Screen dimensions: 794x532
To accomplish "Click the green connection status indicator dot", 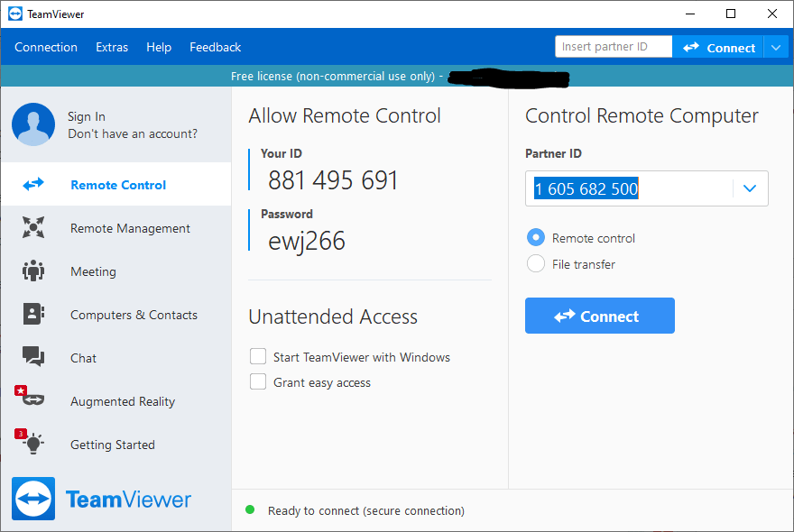I will (x=250, y=509).
